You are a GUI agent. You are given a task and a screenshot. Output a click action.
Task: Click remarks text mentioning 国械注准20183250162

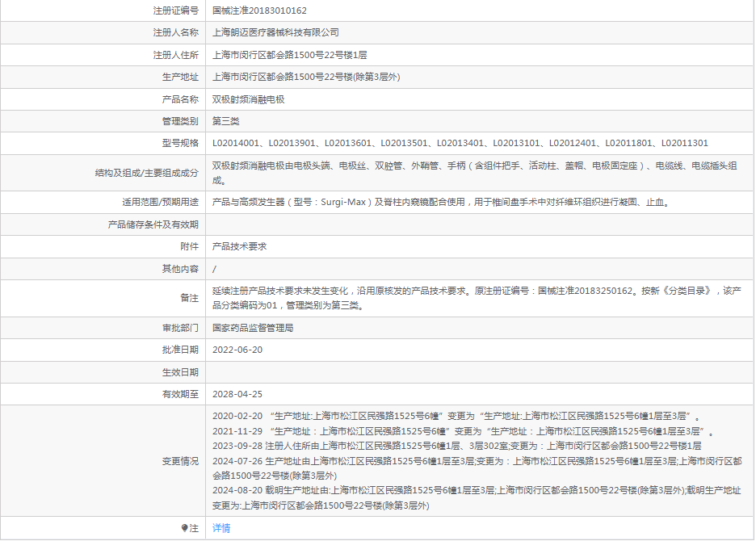tap(477, 298)
